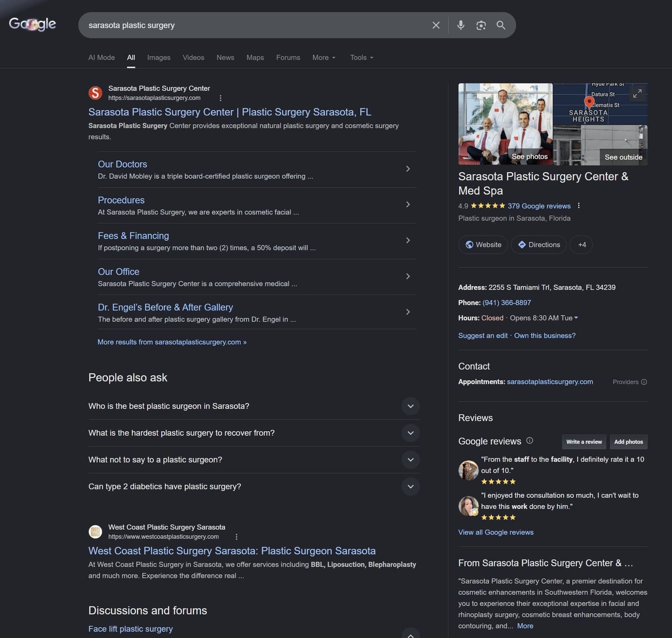Select the Images tab

159,58
